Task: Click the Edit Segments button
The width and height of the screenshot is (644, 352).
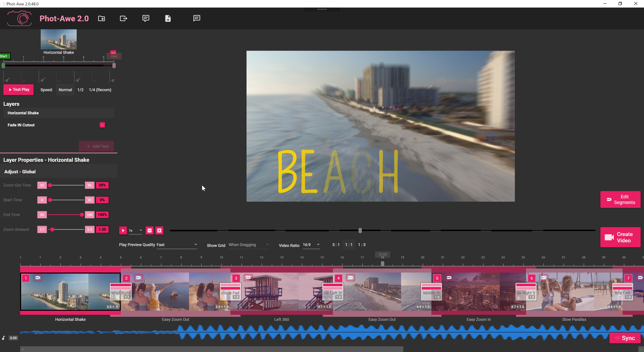Action: click(620, 200)
